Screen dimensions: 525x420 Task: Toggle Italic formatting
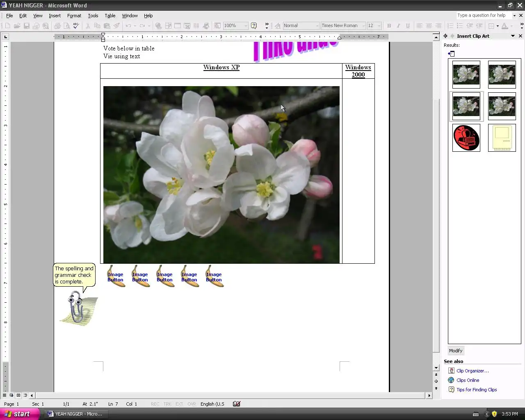click(x=398, y=25)
